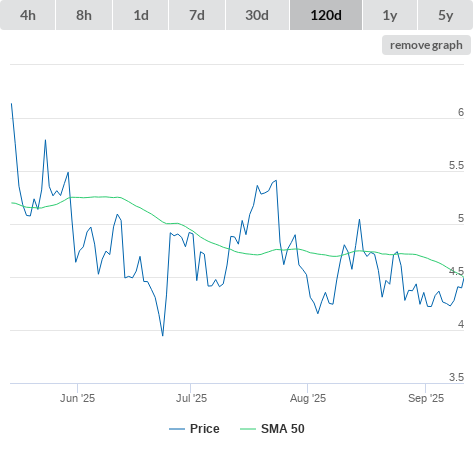The image size is (474, 455).
Task: Click the Aug '25 axis marker
Action: click(308, 398)
